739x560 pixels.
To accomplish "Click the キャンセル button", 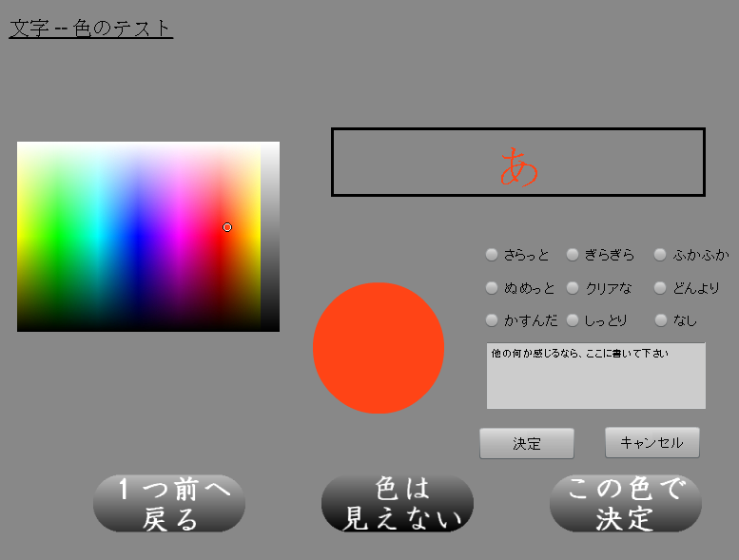I will tap(652, 442).
